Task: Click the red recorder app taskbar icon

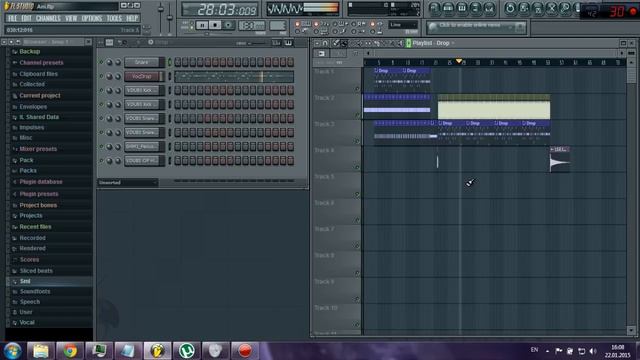Action: pos(245,351)
